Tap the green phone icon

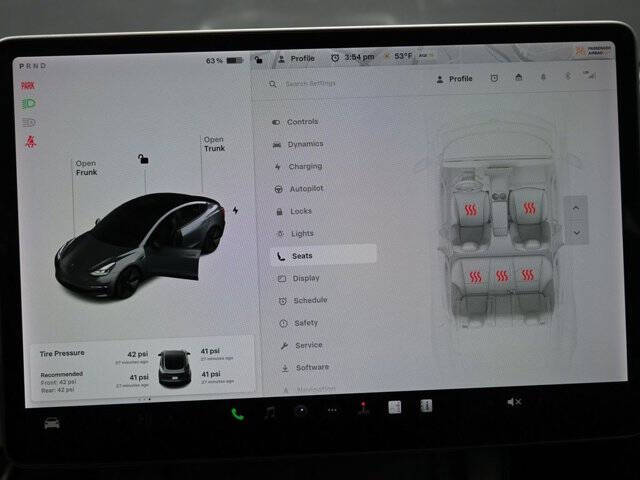pyautogui.click(x=238, y=414)
